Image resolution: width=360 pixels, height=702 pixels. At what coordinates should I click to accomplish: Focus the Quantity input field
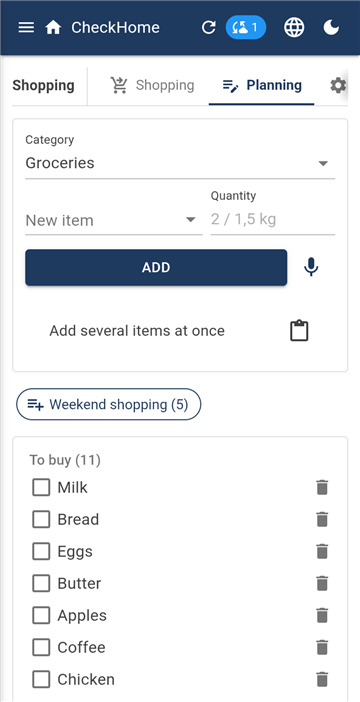pos(273,220)
